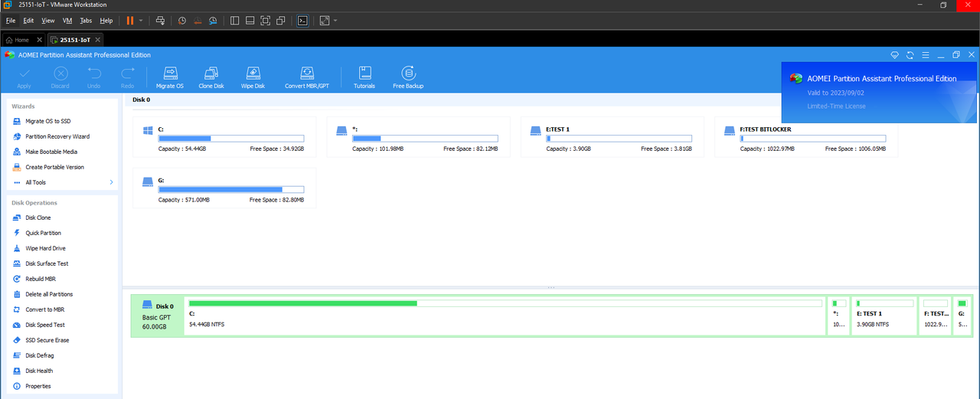Screen dimensions: 980x399
Task: Pause the virtual machine in VMware toolbar
Action: [129, 21]
